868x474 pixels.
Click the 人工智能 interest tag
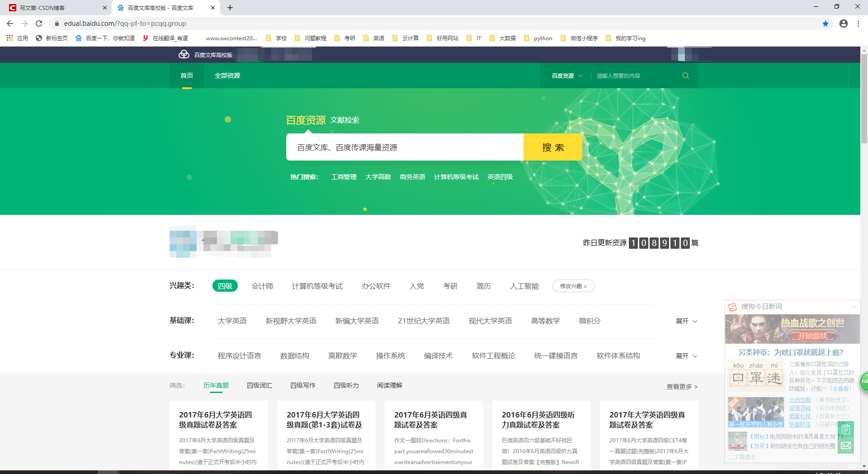[524, 286]
